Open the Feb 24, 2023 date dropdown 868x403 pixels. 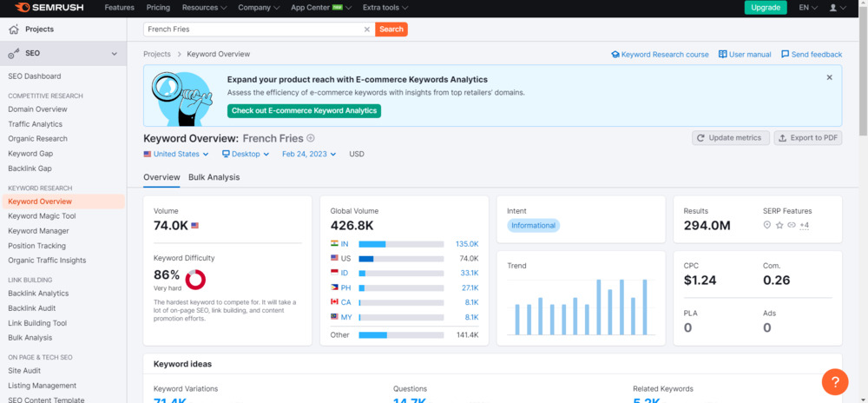tap(309, 154)
